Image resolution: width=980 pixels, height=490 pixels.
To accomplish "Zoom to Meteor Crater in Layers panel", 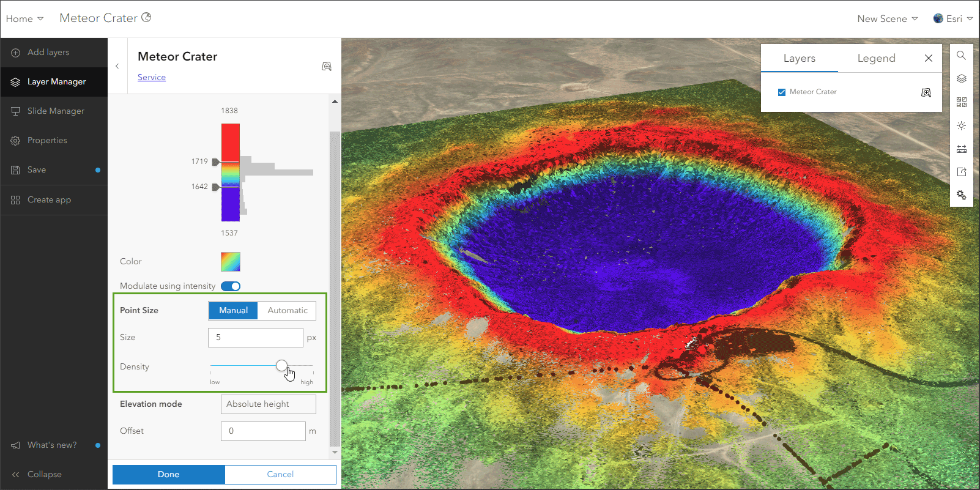I will [x=926, y=92].
